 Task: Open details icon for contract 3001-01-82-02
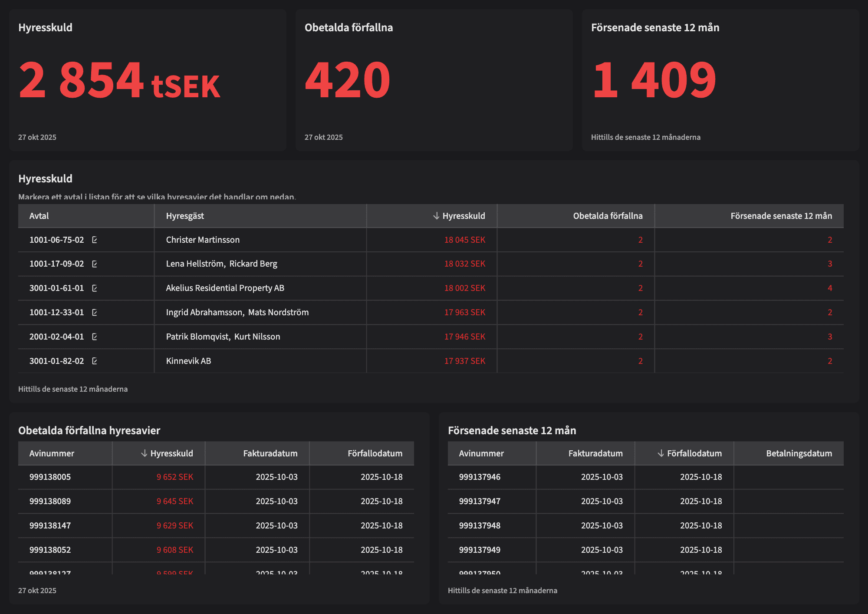[95, 361]
